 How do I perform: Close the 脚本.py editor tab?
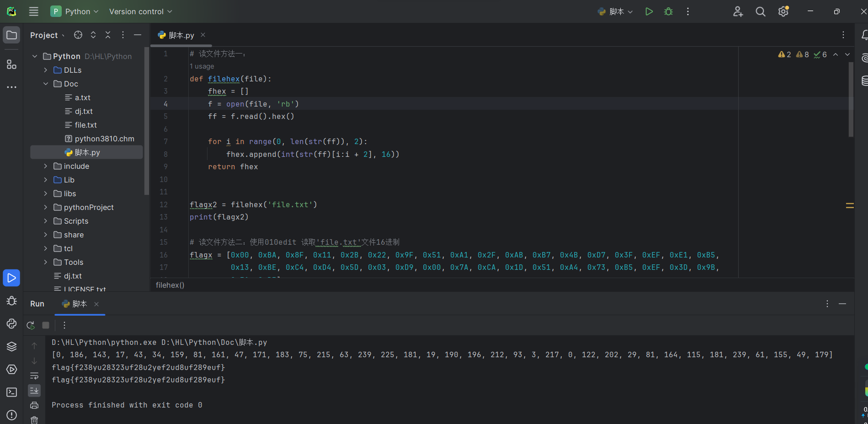[x=203, y=35]
